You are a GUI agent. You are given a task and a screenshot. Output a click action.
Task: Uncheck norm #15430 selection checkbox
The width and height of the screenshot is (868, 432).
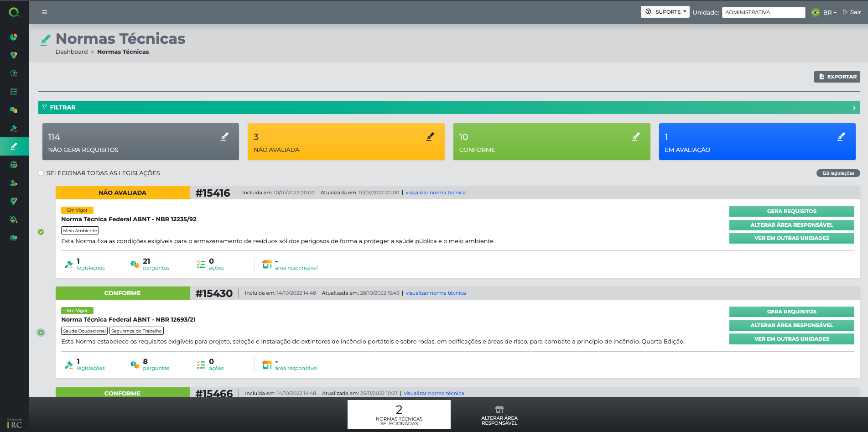coord(41,333)
